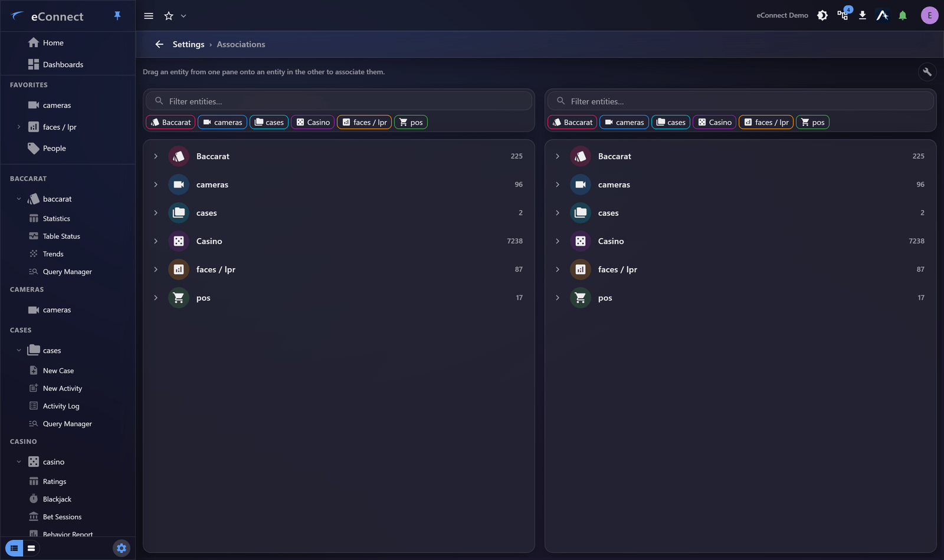Expand the pos row in the right pane
Viewport: 944px width, 560px height.
[558, 298]
